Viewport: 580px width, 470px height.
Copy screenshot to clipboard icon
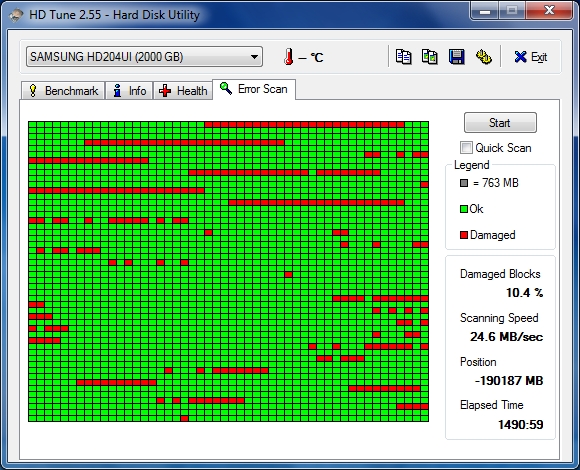pyautogui.click(x=429, y=57)
